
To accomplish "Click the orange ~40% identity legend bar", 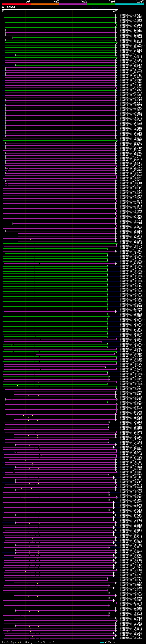I will (x=44, y=4).
